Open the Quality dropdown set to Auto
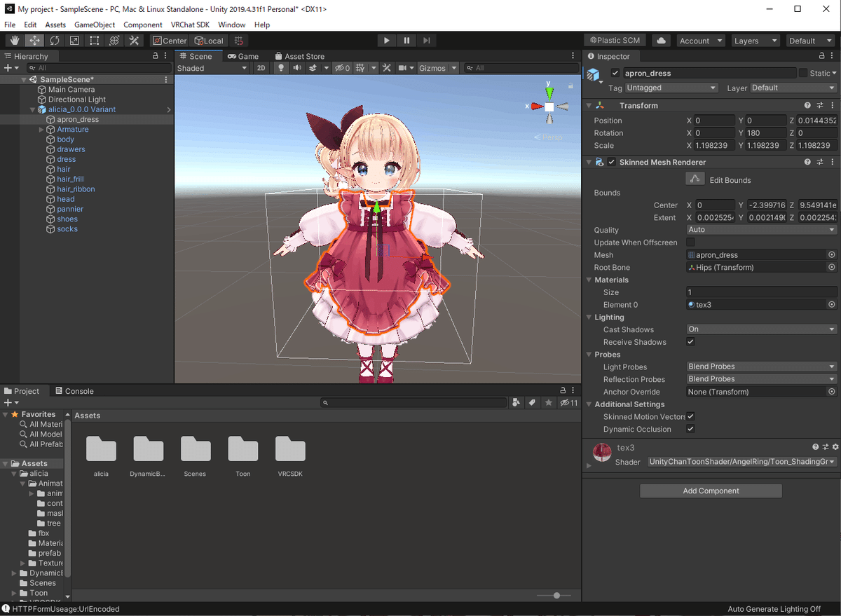 click(x=762, y=230)
